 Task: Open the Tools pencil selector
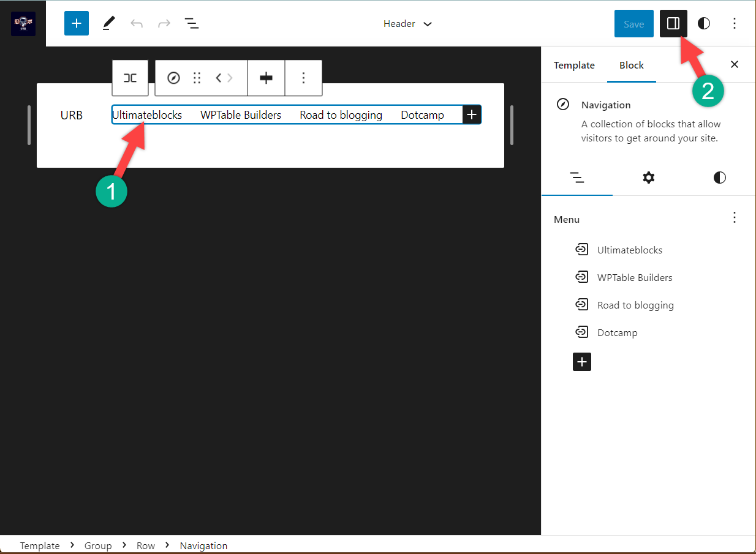108,24
